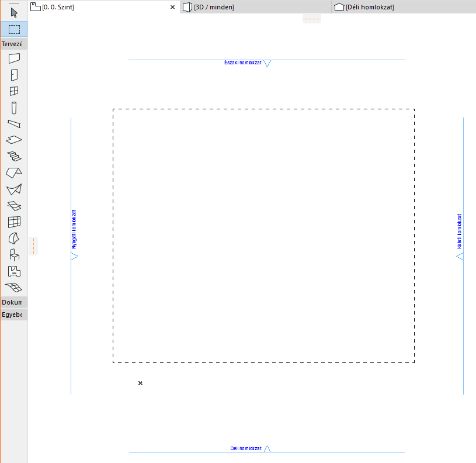Select the Beam tool
Image resolution: width=476 pixels, height=463 pixels.
tap(14, 124)
